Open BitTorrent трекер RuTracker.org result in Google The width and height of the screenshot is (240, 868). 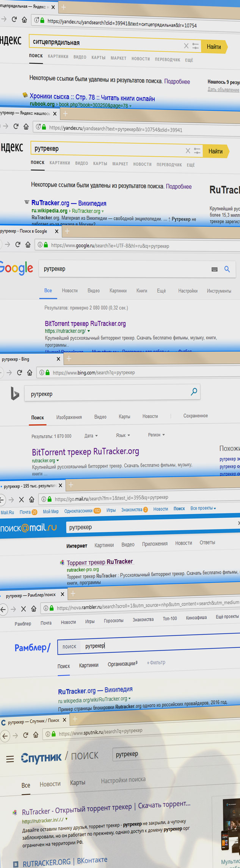point(85,324)
